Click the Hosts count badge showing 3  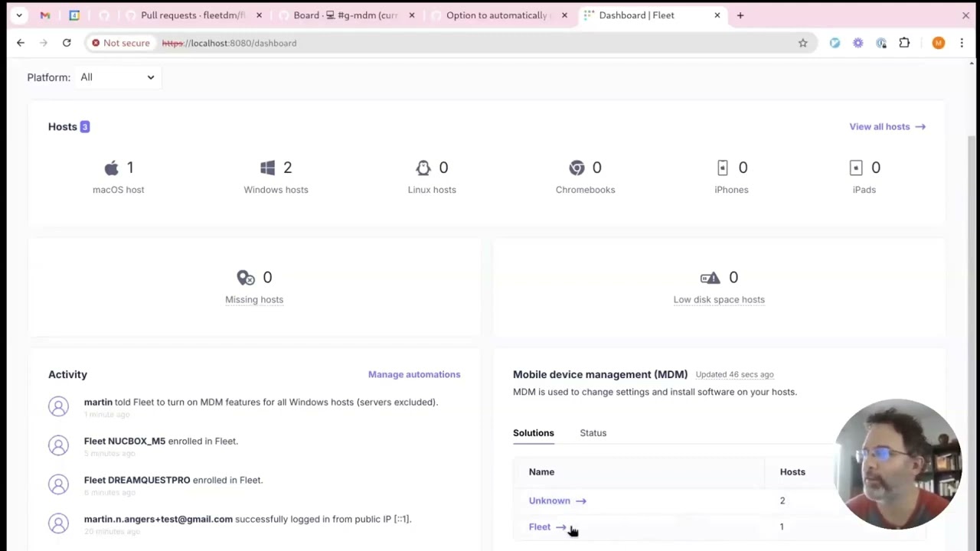coord(85,126)
